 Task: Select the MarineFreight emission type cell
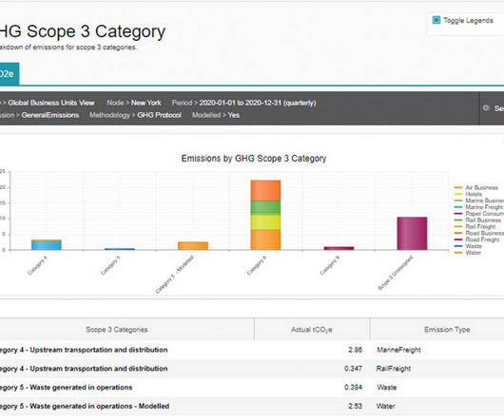click(398, 350)
